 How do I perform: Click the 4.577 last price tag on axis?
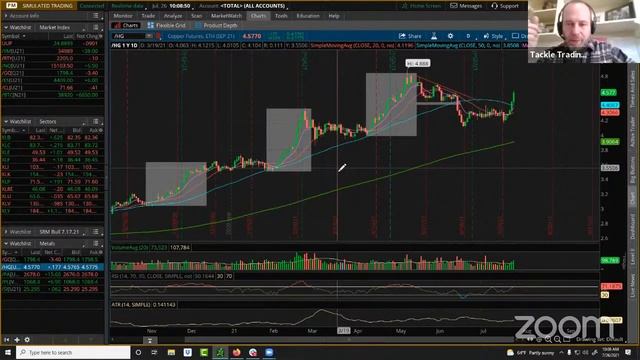[x=609, y=93]
